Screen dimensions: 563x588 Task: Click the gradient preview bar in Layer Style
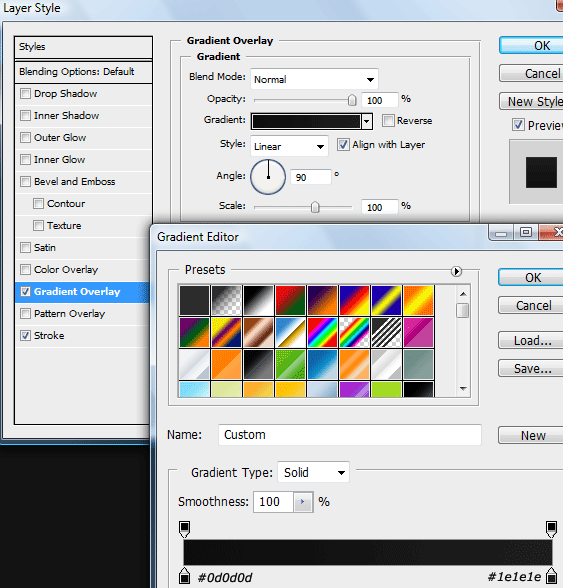pyautogui.click(x=306, y=122)
